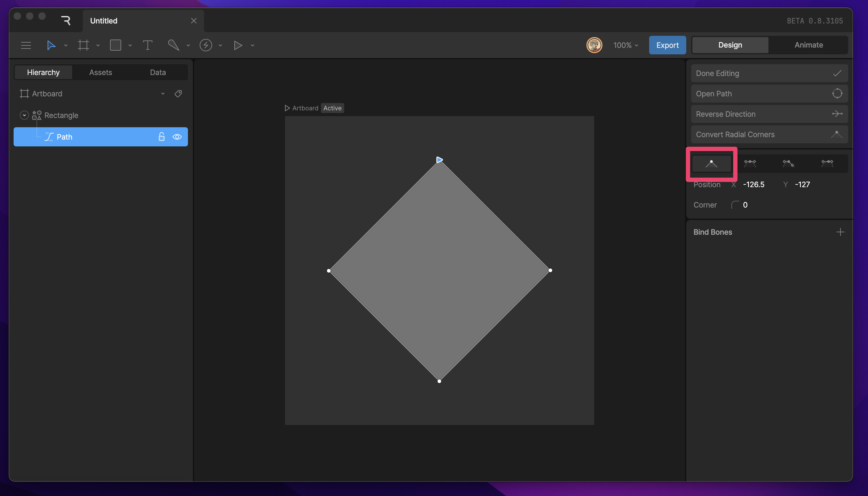The height and width of the screenshot is (496, 868).
Task: Hide the Path layer with the eye icon
Action: [177, 137]
